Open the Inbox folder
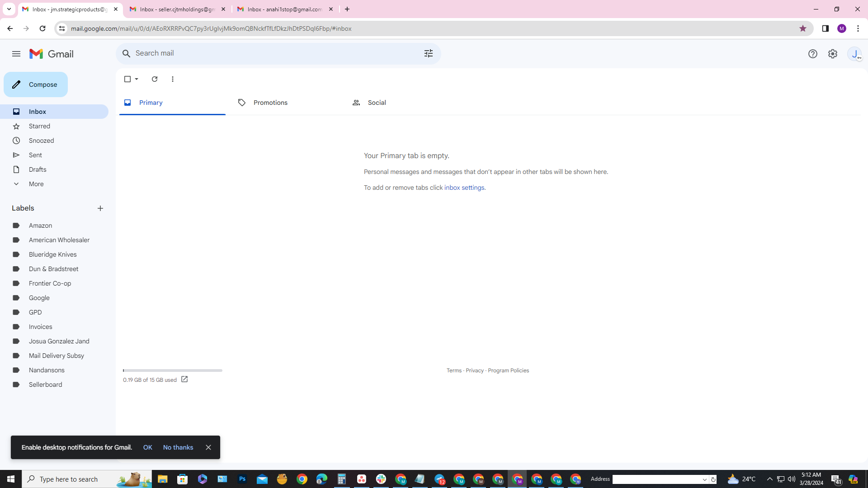Screen dimensions: 868x488 [54, 112]
